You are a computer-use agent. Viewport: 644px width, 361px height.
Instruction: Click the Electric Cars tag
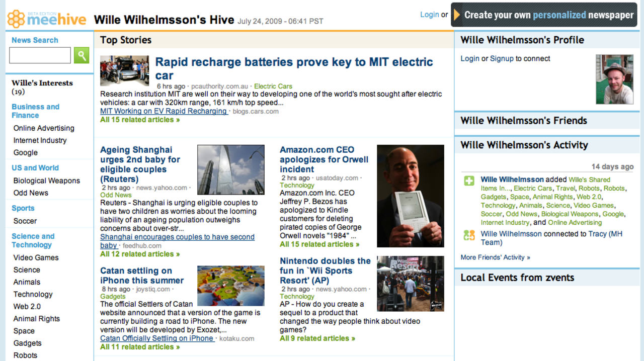tap(273, 86)
